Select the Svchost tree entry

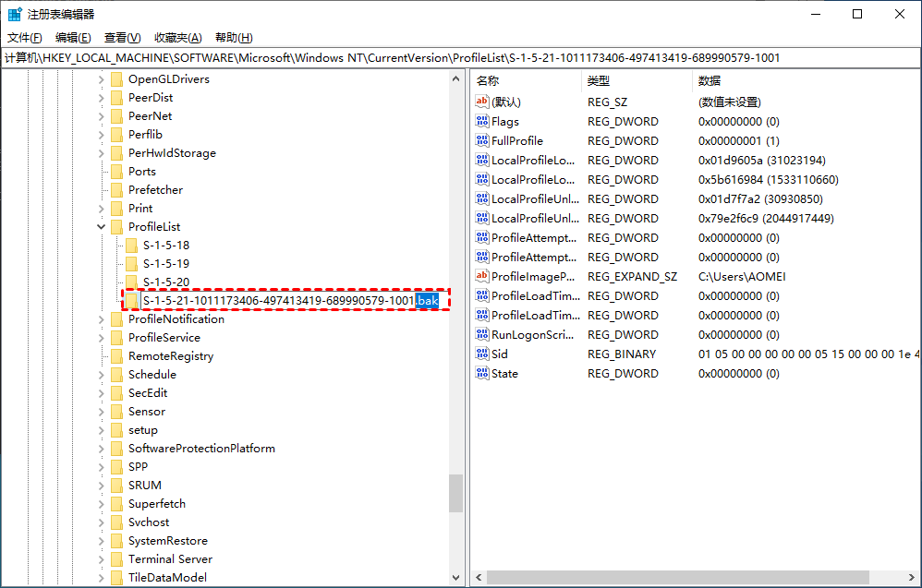pos(149,522)
